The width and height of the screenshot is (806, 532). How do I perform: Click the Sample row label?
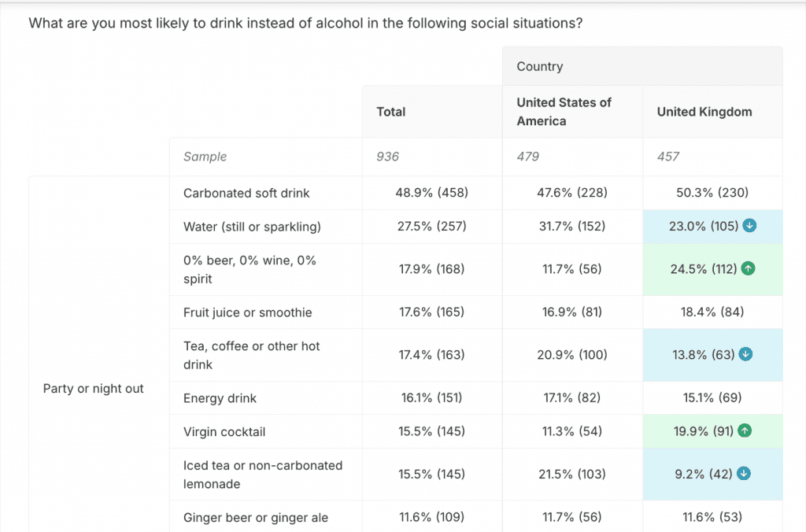pyautogui.click(x=205, y=157)
